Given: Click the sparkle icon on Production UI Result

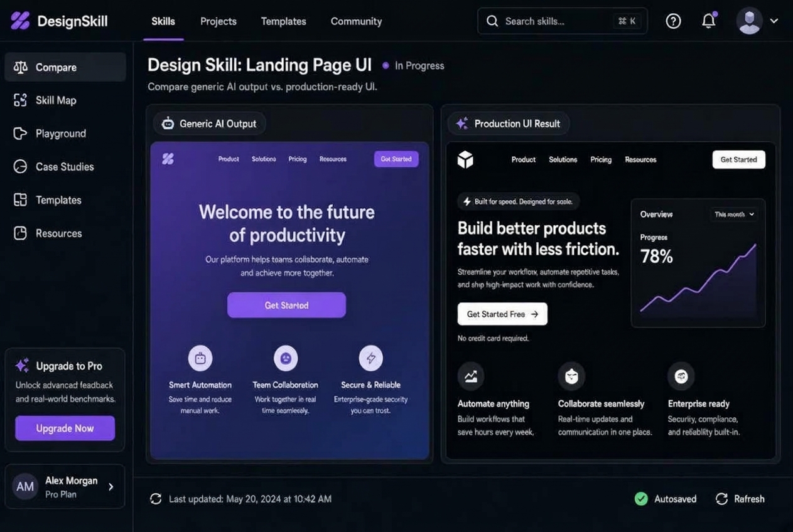Looking at the screenshot, I should (462, 124).
